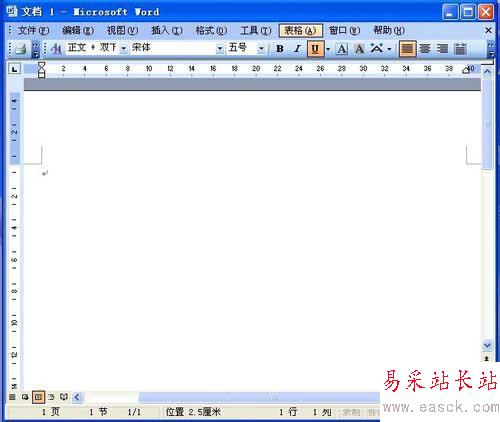This screenshot has width=500, height=422.
Task: Toggle the highlighted Underline button
Action: point(315,49)
